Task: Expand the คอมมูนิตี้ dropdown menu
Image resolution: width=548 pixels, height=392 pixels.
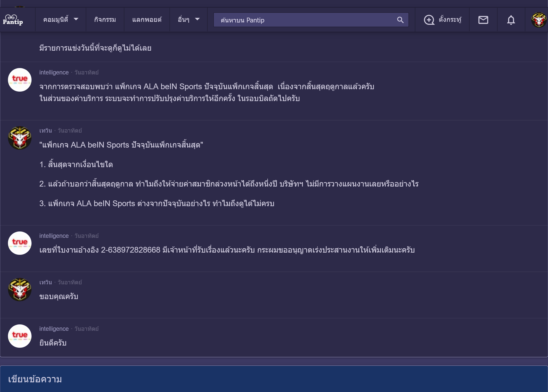Action: coord(61,20)
